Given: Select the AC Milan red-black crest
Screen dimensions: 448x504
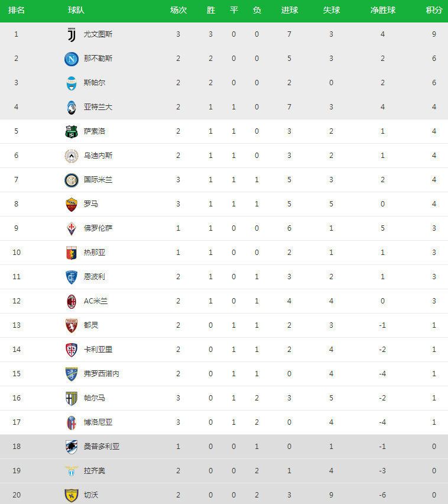Looking at the screenshot, I should 72,302.
